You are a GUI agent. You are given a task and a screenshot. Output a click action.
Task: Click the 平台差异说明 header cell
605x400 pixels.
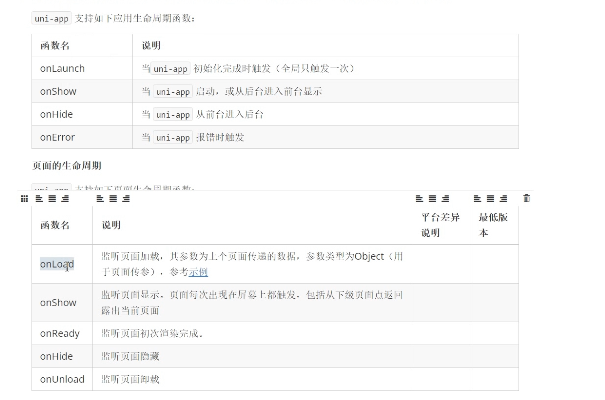[x=440, y=225]
